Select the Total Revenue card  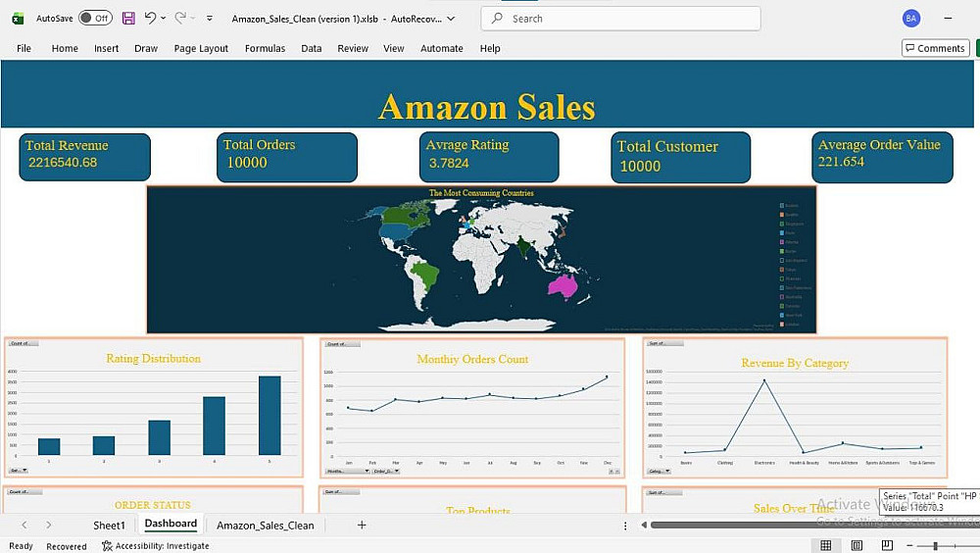(x=85, y=157)
